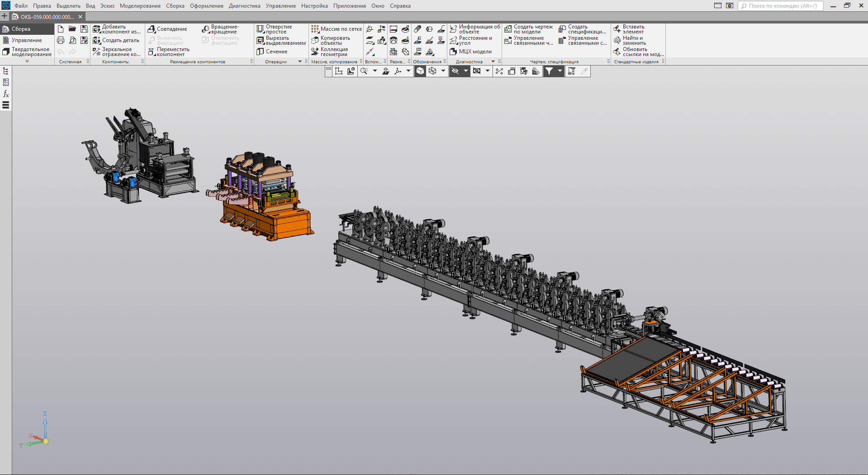Image resolution: width=868 pixels, height=475 pixels.
Task: Expand the Операции panel dropdown
Action: pyautogui.click(x=300, y=61)
